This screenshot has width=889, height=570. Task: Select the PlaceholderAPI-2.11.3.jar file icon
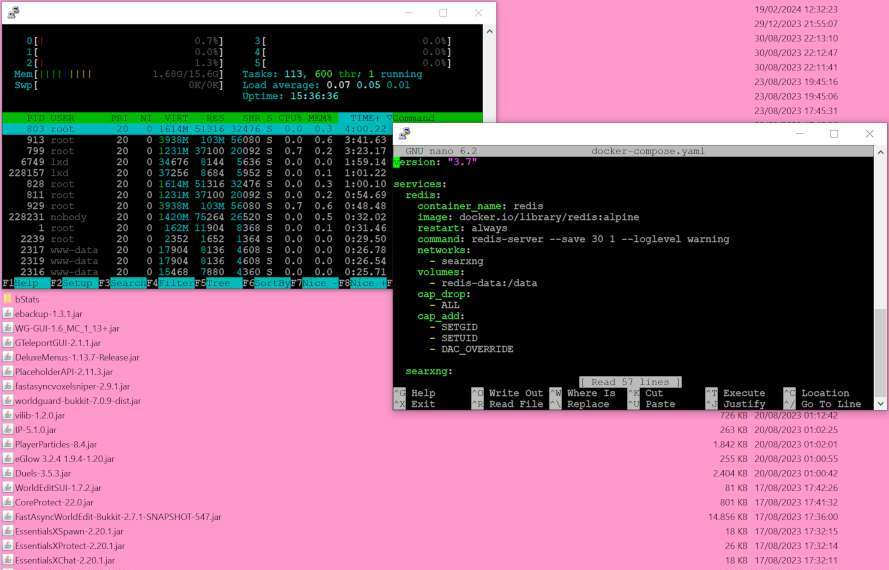pyautogui.click(x=8, y=371)
